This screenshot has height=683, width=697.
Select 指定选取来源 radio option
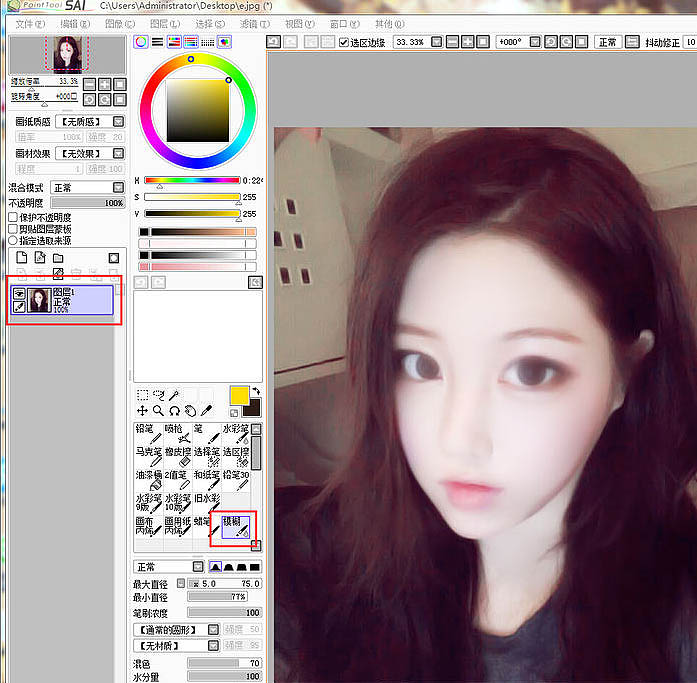click(13, 240)
